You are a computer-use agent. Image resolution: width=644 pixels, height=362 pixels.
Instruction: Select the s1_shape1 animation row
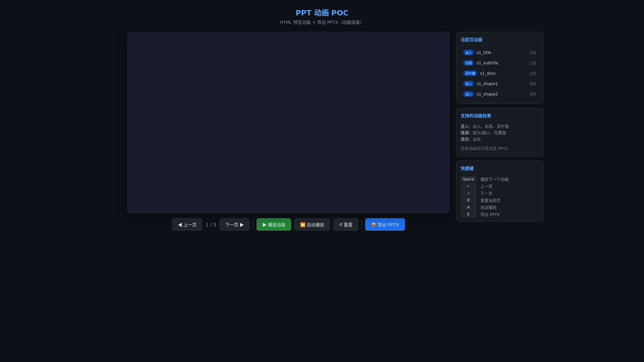click(500, 84)
